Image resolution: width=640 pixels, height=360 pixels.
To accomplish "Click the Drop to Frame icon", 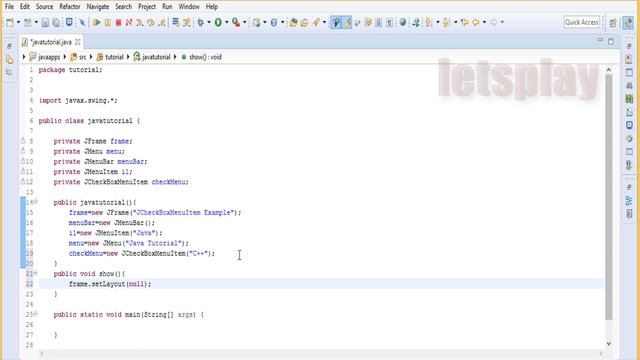I will tap(176, 22).
